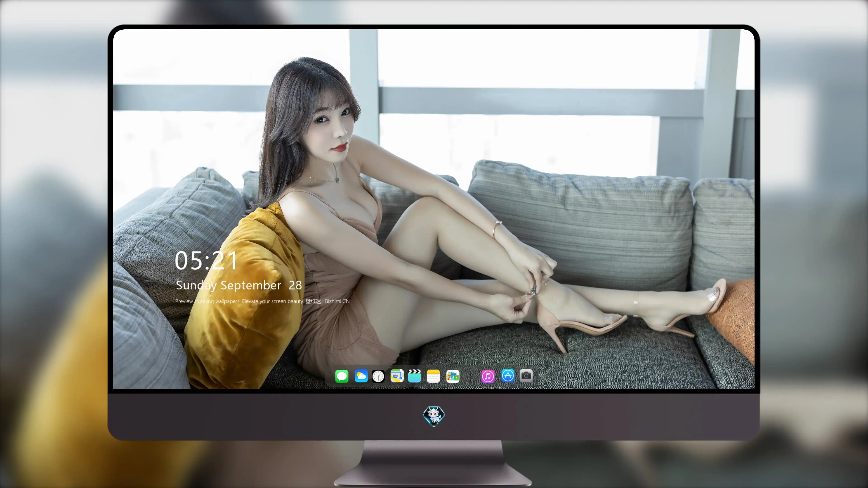This screenshot has height=488, width=868.
Task: Click the 05:21 clock display
Action: 206,261
